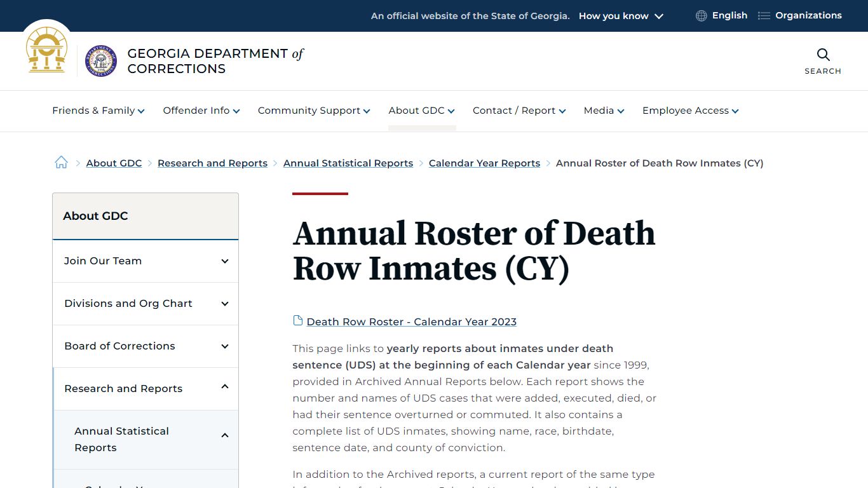Click 'An official website of the State of Georgia' text
Screen dimensions: 868x488
coord(470,16)
